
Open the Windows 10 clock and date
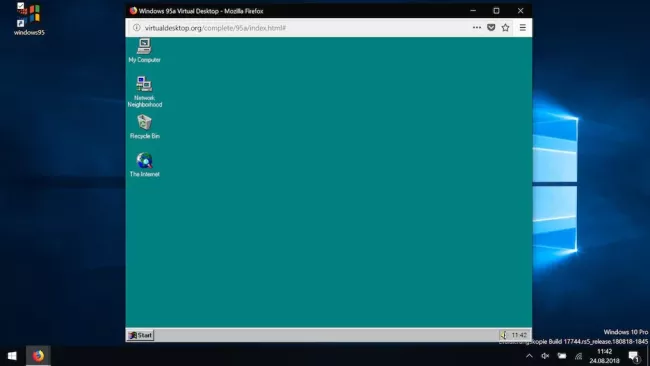[x=604, y=356]
